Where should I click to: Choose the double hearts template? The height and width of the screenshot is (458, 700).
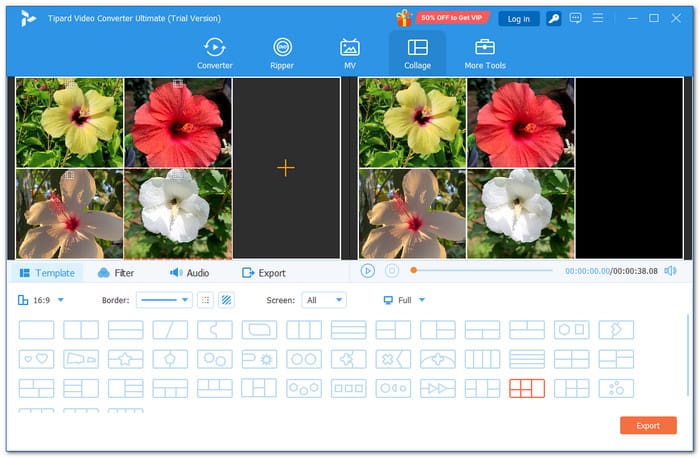37,359
